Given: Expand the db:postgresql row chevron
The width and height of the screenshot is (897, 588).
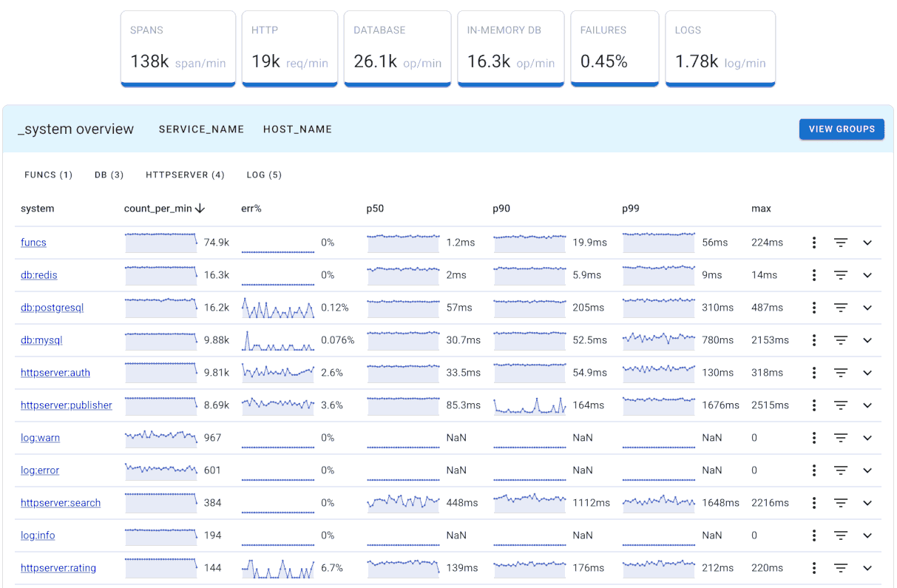Looking at the screenshot, I should pyautogui.click(x=867, y=308).
